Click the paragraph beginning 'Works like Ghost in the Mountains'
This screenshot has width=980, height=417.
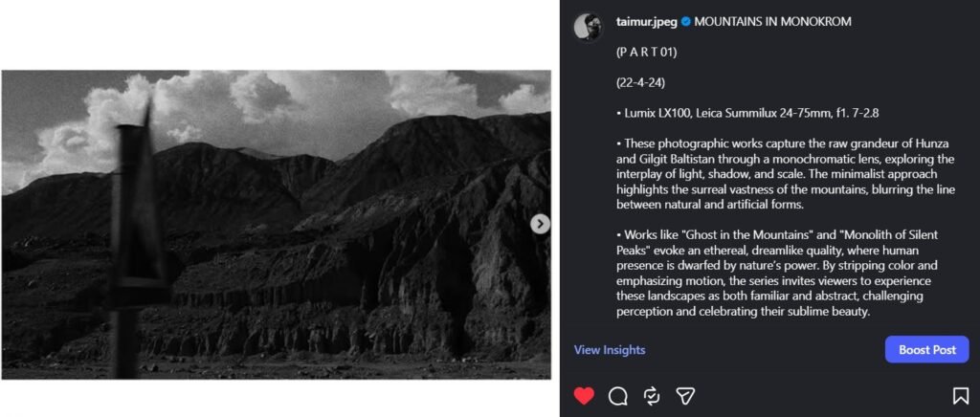[777, 274]
